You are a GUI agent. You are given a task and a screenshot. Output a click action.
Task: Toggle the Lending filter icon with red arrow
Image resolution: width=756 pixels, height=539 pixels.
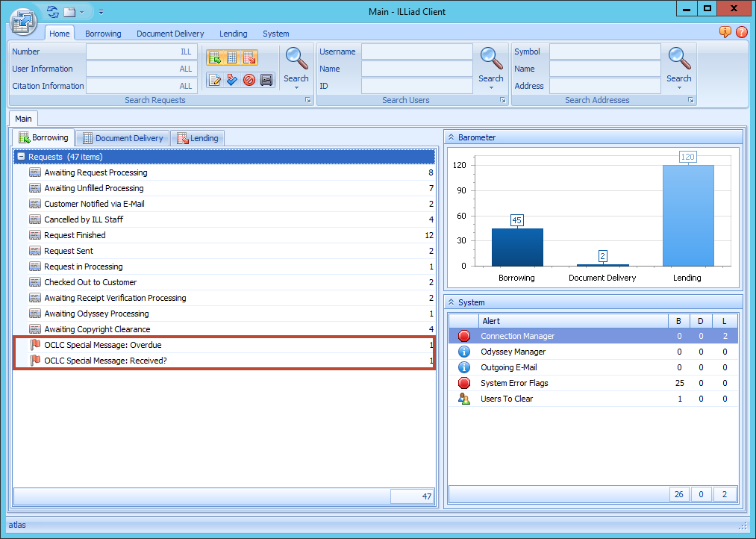[x=249, y=57]
